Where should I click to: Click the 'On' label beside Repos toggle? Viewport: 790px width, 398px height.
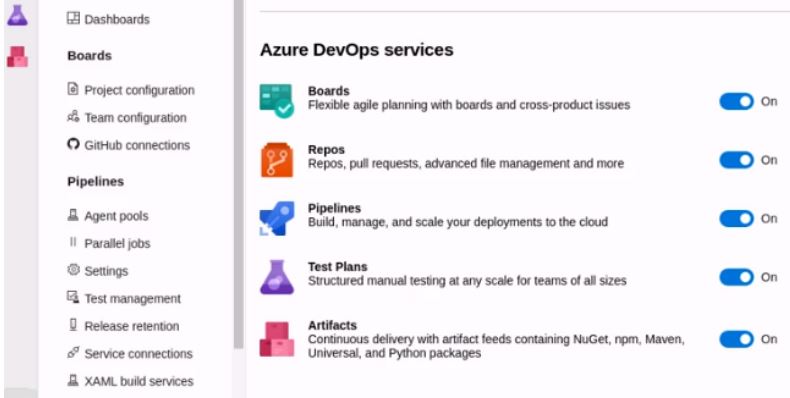769,160
